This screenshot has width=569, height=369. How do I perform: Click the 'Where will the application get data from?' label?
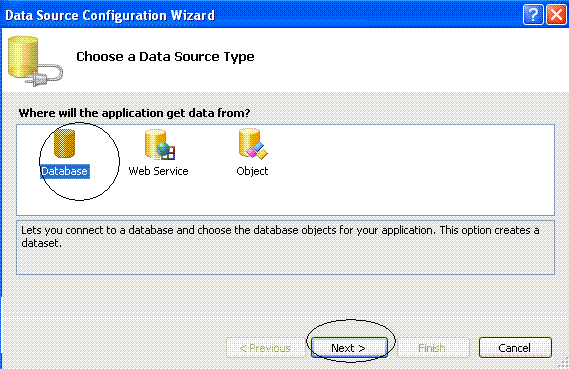tap(134, 113)
